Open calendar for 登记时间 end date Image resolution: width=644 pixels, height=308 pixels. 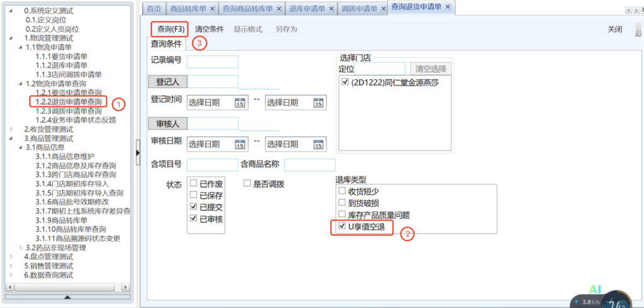(318, 103)
